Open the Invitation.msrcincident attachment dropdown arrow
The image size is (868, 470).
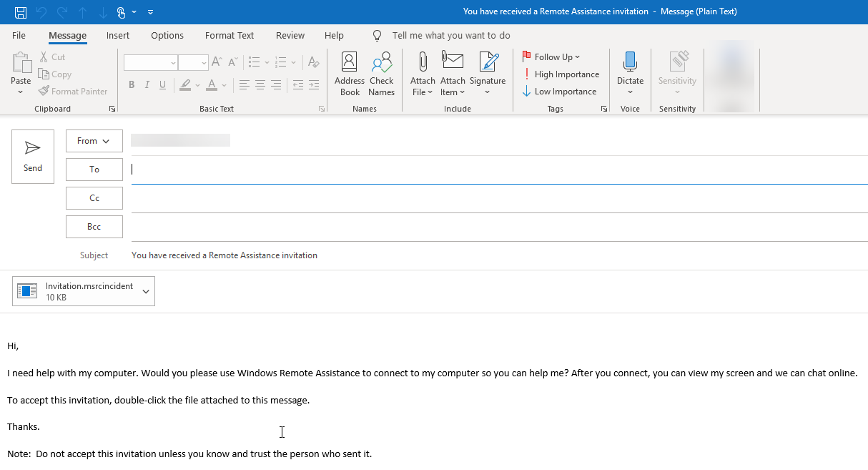(x=146, y=291)
